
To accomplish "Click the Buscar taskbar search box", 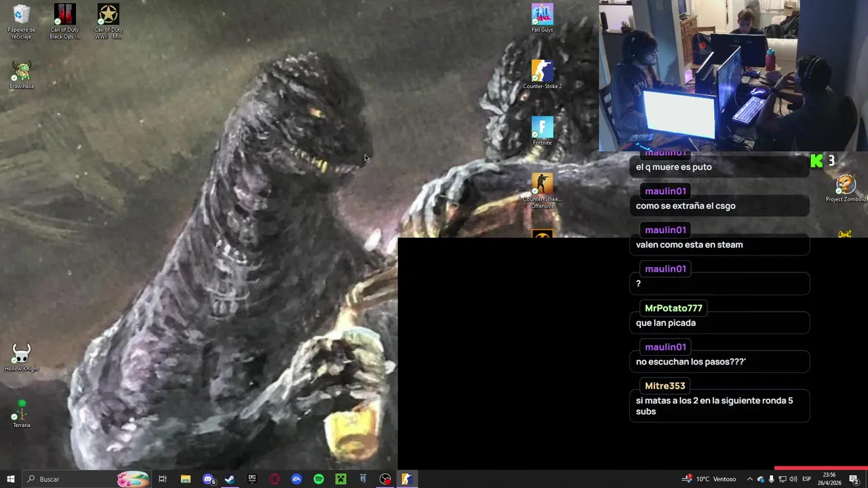I will (86, 479).
